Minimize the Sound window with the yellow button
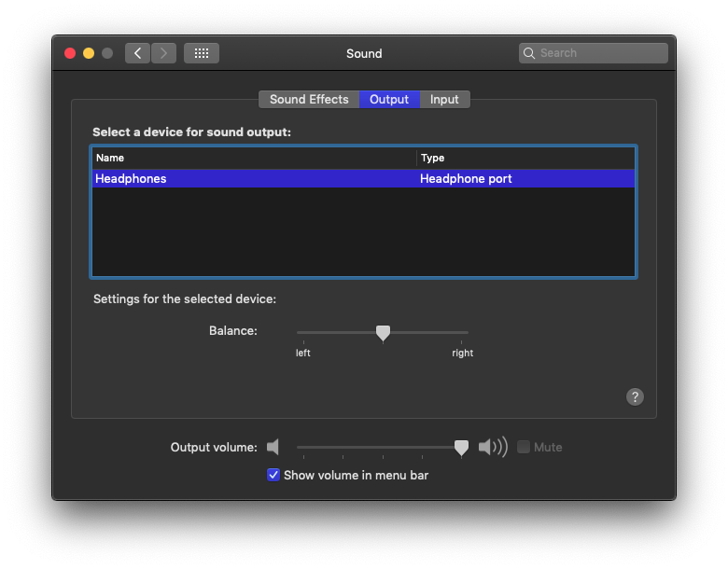Image resolution: width=728 pixels, height=569 pixels. coord(89,53)
